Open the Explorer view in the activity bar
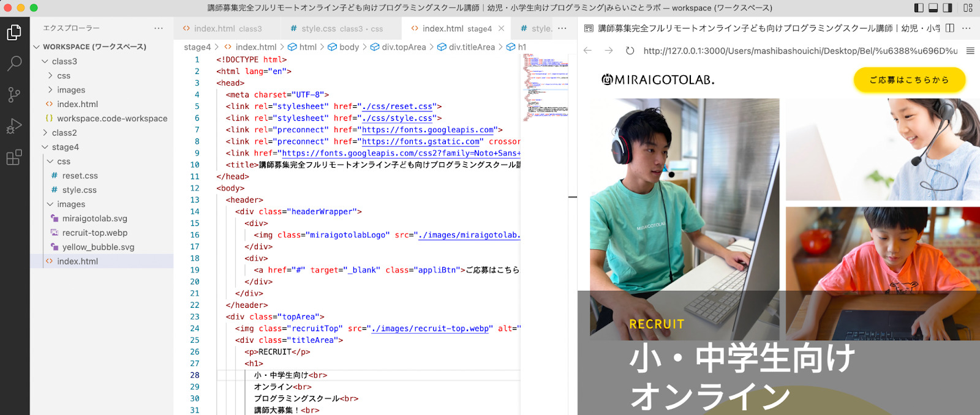Image resolution: width=980 pixels, height=415 pixels. 14,32
